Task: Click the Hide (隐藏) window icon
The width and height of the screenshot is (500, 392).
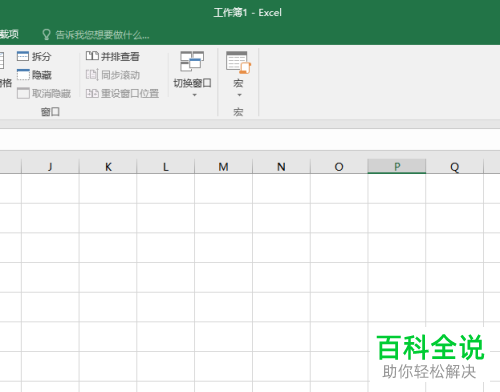Action: [x=23, y=75]
